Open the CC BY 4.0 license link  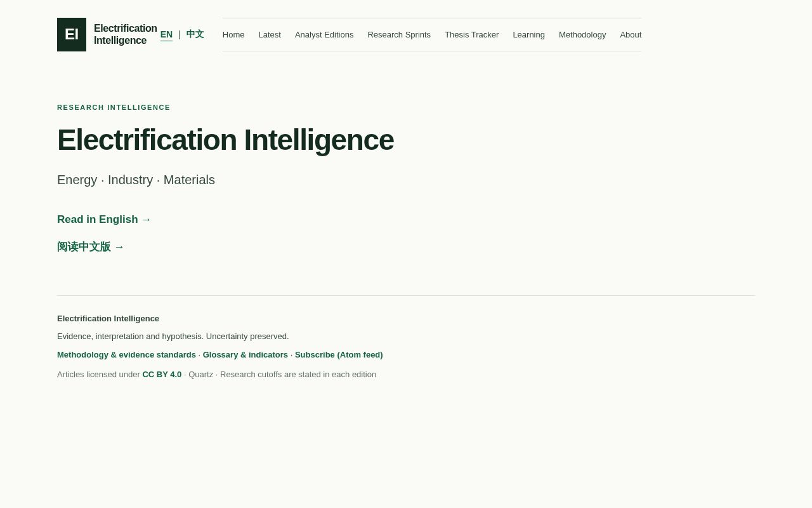[162, 375]
